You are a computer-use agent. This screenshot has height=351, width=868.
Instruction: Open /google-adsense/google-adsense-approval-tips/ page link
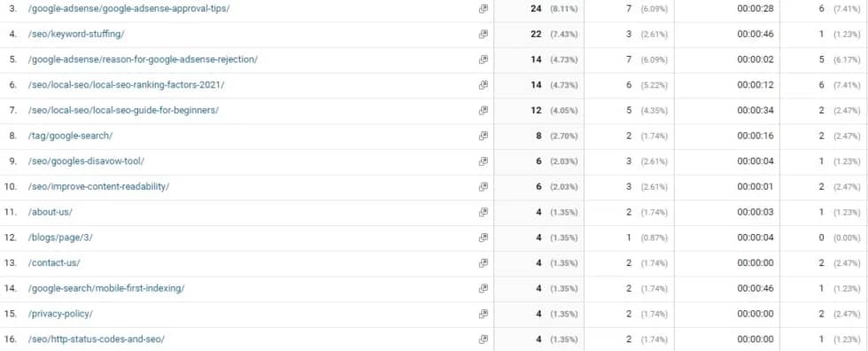129,9
